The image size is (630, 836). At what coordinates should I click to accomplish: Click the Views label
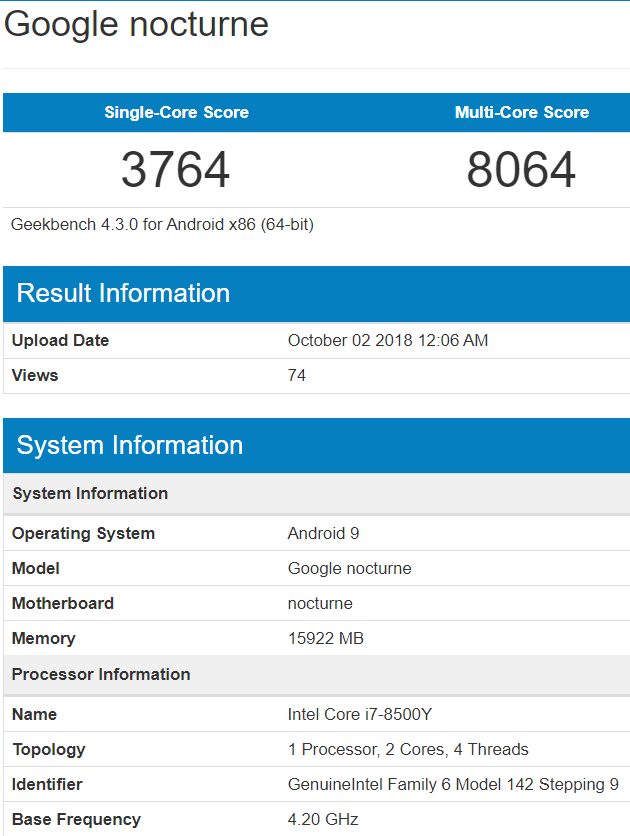point(35,375)
